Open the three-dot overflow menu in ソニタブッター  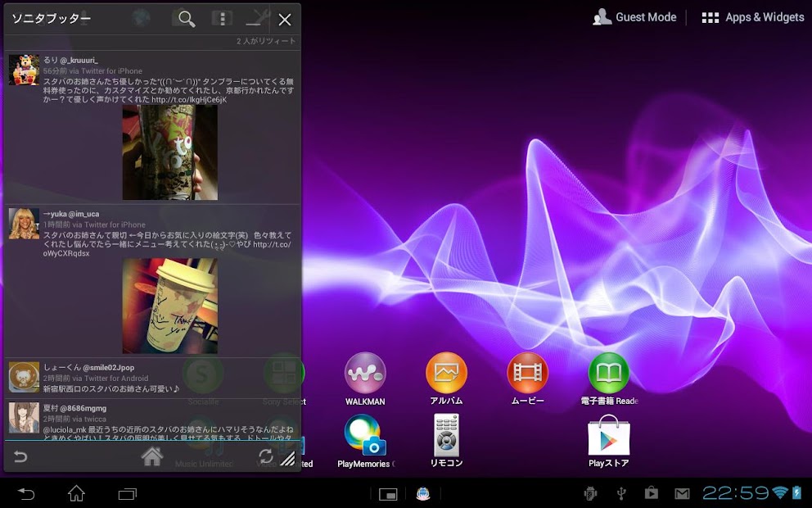(222, 19)
